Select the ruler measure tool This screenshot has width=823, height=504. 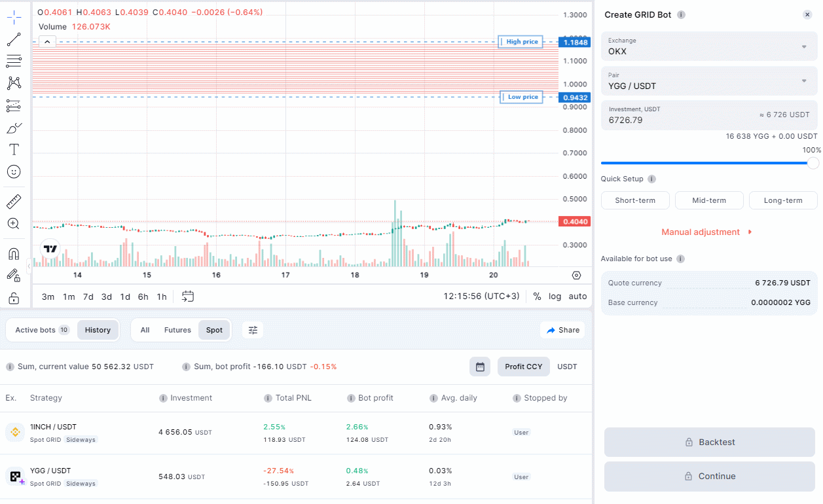[14, 201]
